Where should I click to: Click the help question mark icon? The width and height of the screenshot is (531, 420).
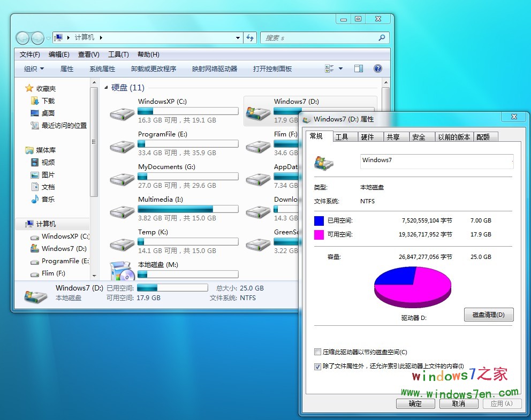tap(378, 68)
